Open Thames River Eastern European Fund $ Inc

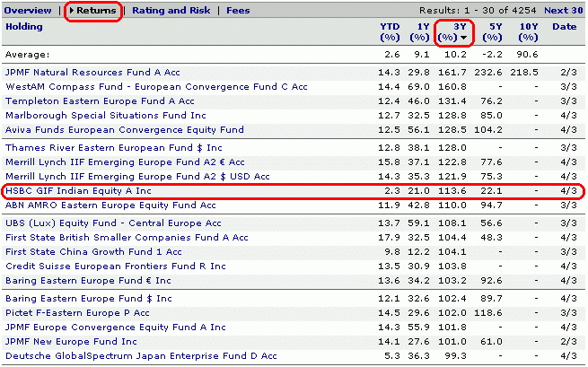point(114,148)
